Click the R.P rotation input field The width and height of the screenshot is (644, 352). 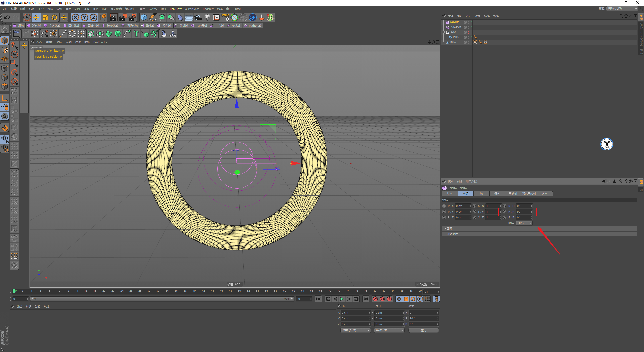point(523,212)
